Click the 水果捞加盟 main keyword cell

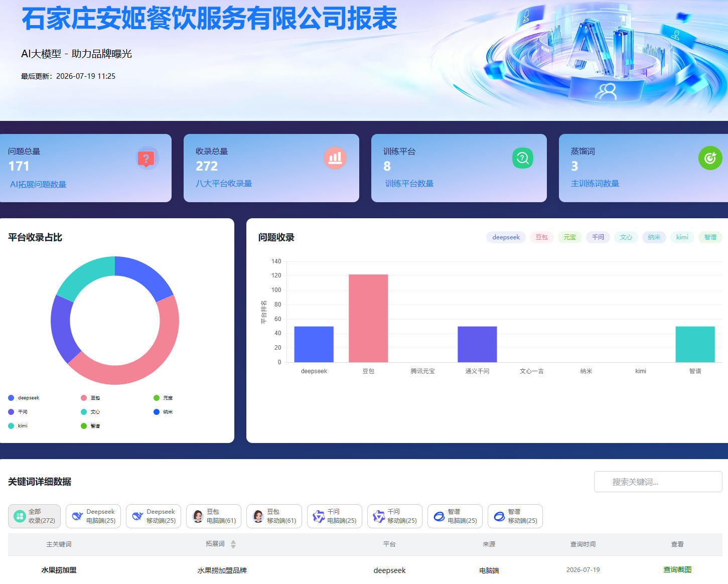pyautogui.click(x=59, y=570)
